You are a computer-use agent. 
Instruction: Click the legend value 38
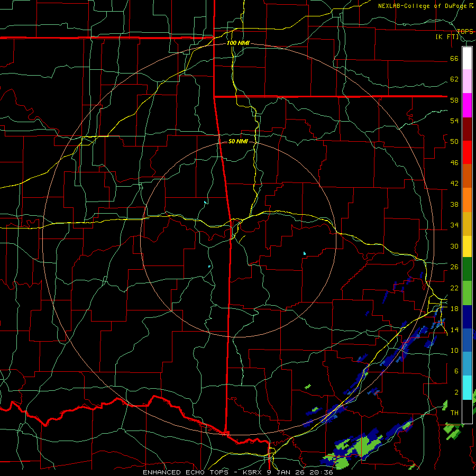(x=454, y=205)
